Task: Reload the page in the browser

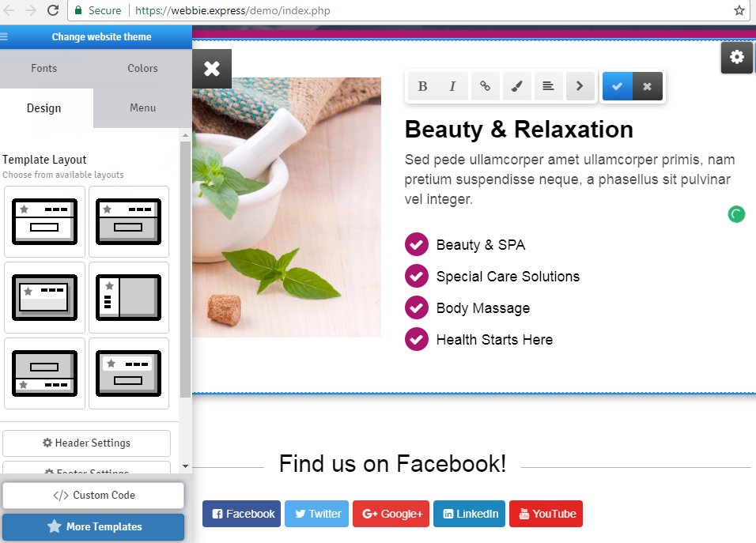Action: click(53, 10)
